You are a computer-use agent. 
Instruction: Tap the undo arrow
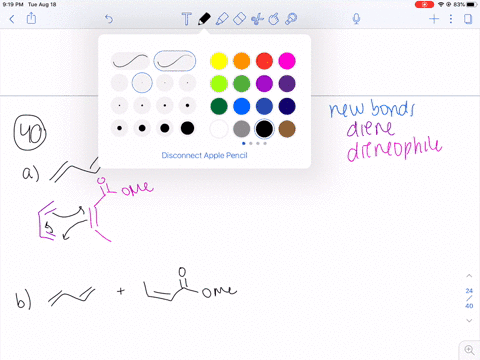(109, 19)
